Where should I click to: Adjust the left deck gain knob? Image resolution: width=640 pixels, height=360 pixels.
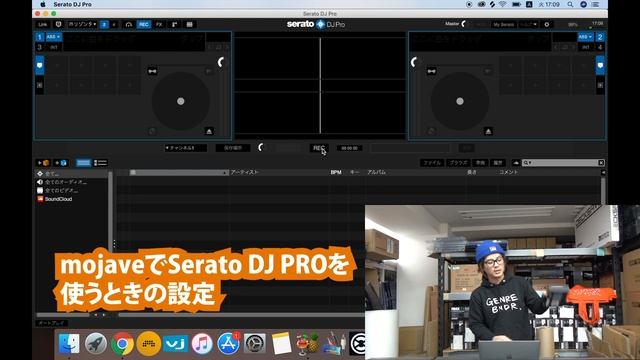click(x=221, y=62)
